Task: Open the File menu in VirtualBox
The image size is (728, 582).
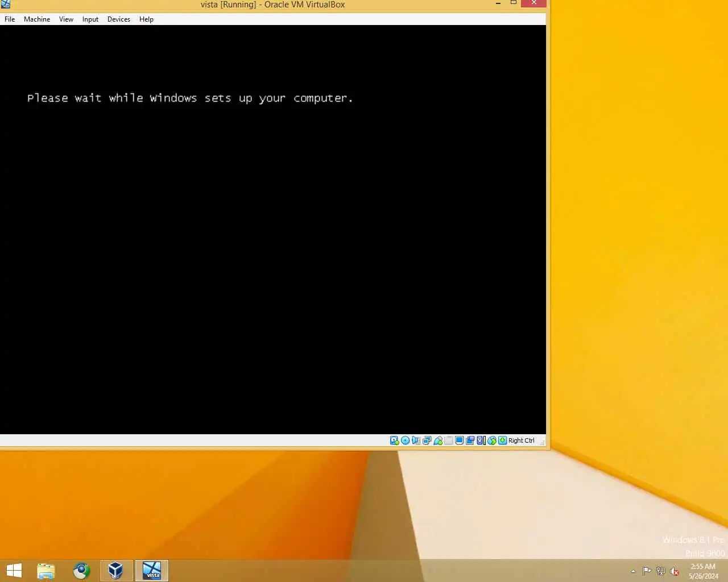Action: [x=10, y=19]
